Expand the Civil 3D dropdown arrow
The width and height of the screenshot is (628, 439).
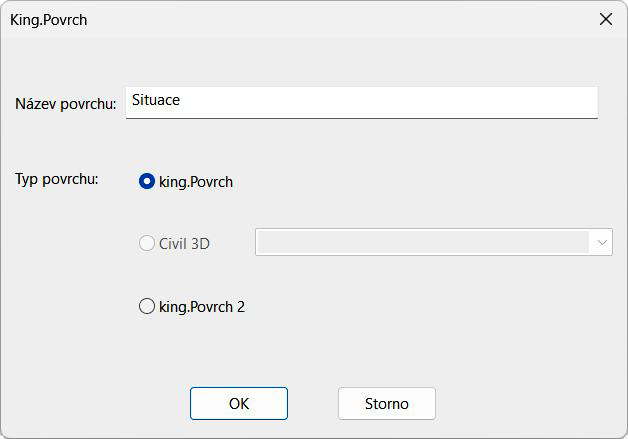click(x=602, y=242)
